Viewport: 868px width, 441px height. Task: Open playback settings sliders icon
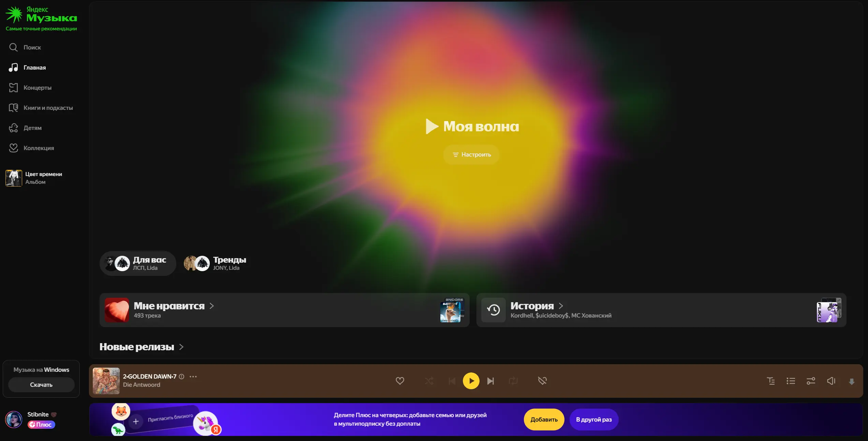(811, 381)
